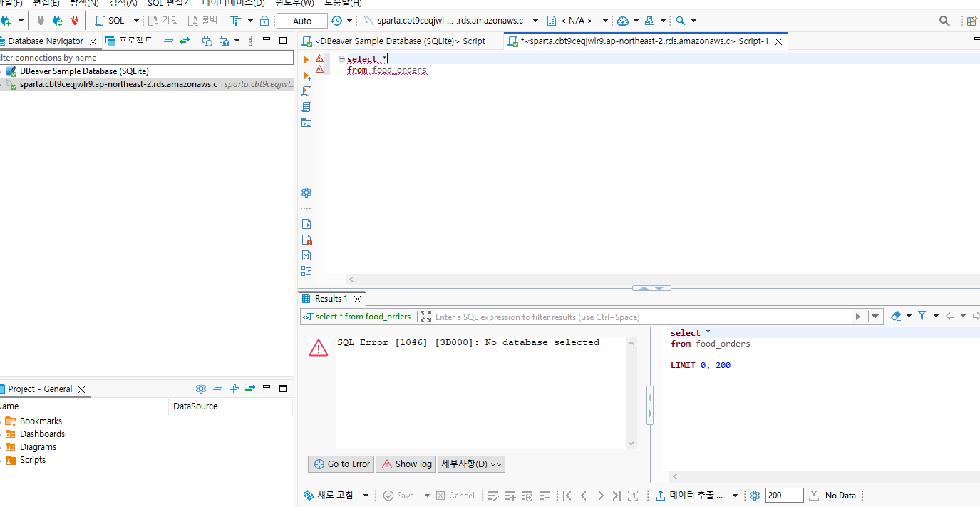Execute SQL in new tab with arrow-plus icon
The width and height of the screenshot is (980, 507).
(x=306, y=76)
